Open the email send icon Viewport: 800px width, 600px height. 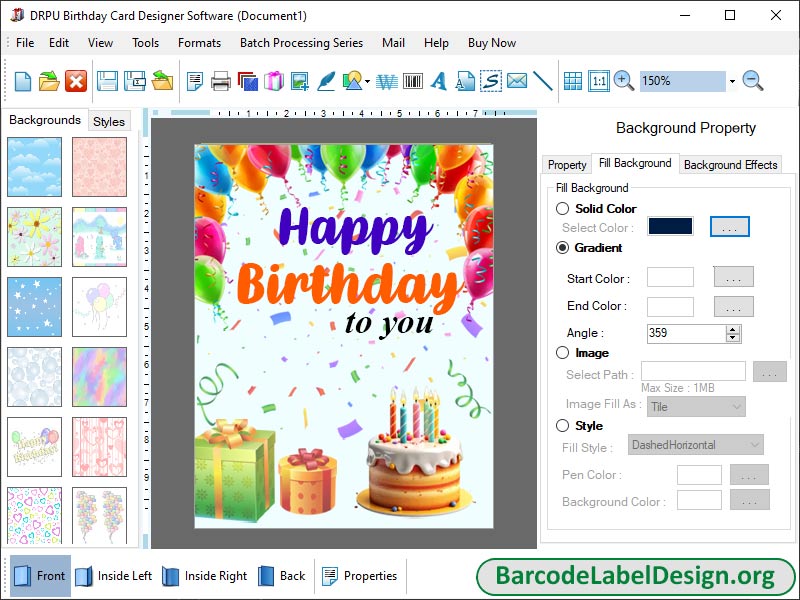pyautogui.click(x=516, y=81)
